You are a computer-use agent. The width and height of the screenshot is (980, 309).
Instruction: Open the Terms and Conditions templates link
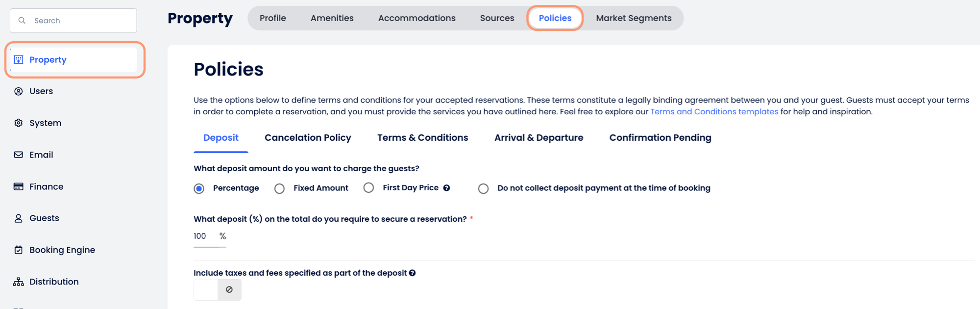pos(714,112)
